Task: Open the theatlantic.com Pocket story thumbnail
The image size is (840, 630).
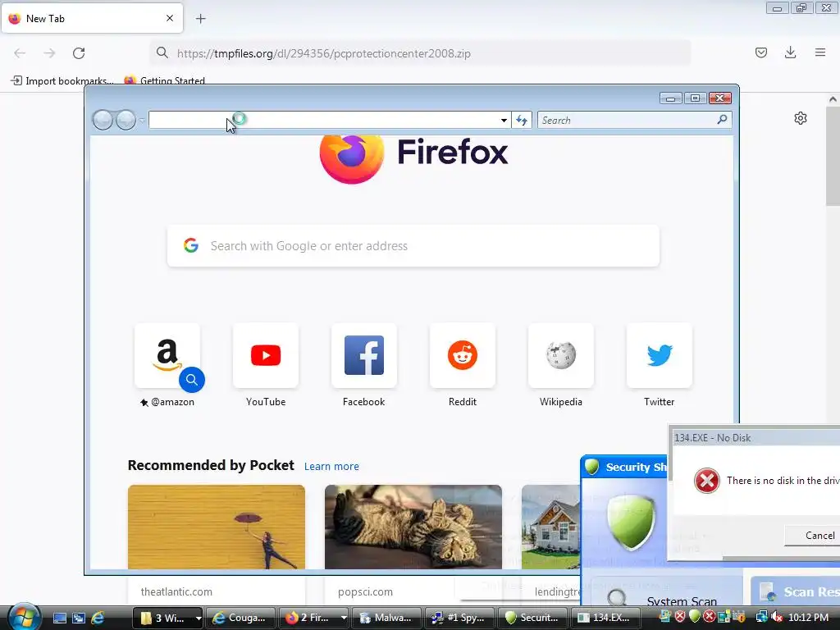Action: 217,527
